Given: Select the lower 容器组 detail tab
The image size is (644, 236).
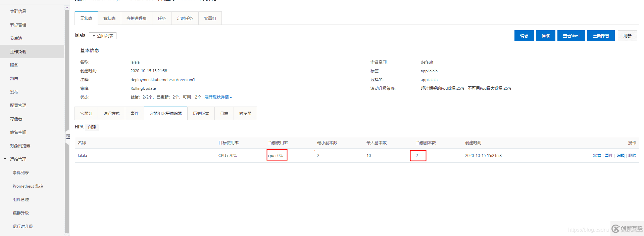Looking at the screenshot, I should 86,113.
